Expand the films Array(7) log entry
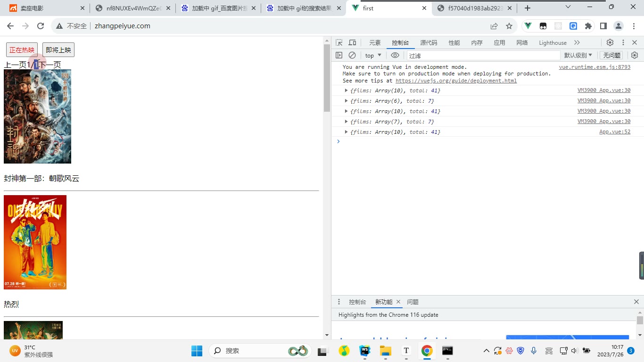The image size is (644, 362). (x=347, y=122)
